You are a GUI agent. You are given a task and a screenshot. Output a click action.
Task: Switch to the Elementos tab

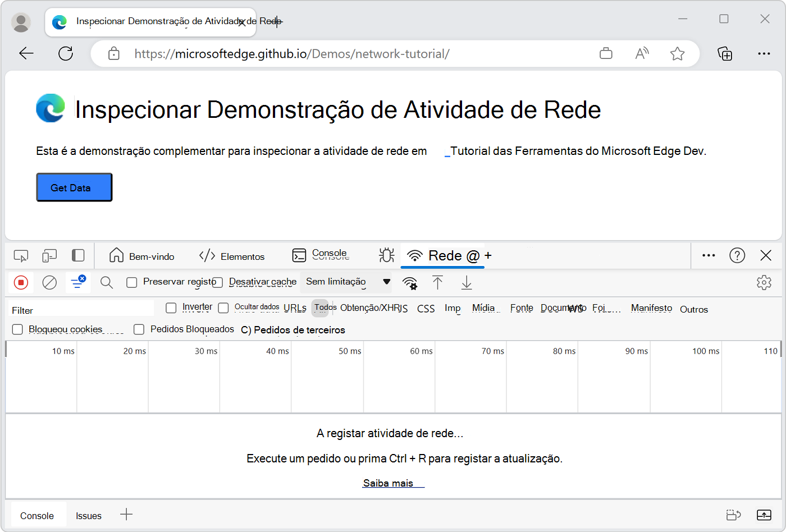pyautogui.click(x=232, y=255)
